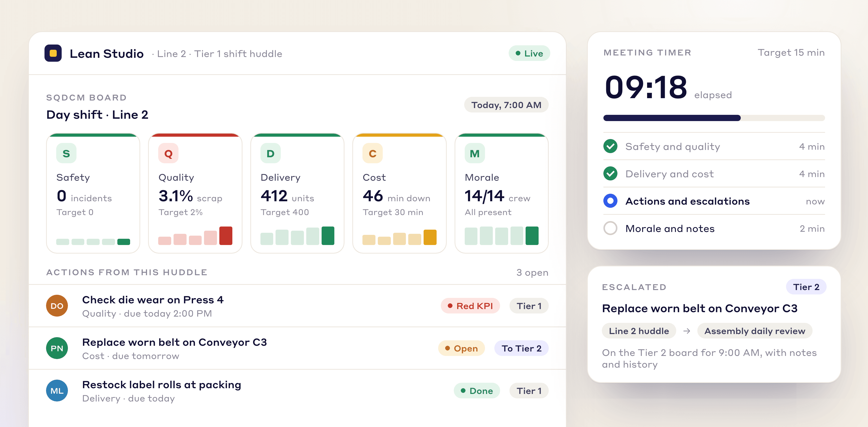Open the Today, 7:00 AM date chip
The height and width of the screenshot is (427, 868).
pyautogui.click(x=506, y=105)
